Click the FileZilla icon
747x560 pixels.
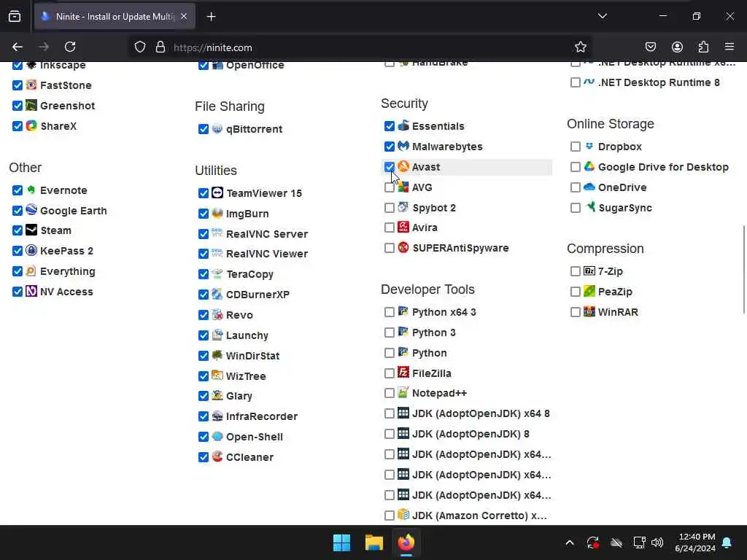click(x=403, y=373)
